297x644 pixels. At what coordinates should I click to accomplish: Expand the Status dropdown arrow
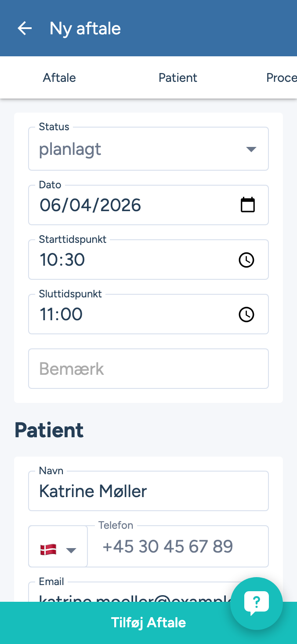[251, 150]
